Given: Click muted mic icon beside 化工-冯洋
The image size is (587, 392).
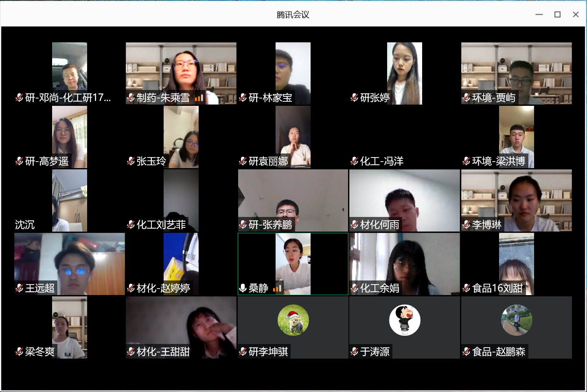Looking at the screenshot, I should tap(354, 161).
